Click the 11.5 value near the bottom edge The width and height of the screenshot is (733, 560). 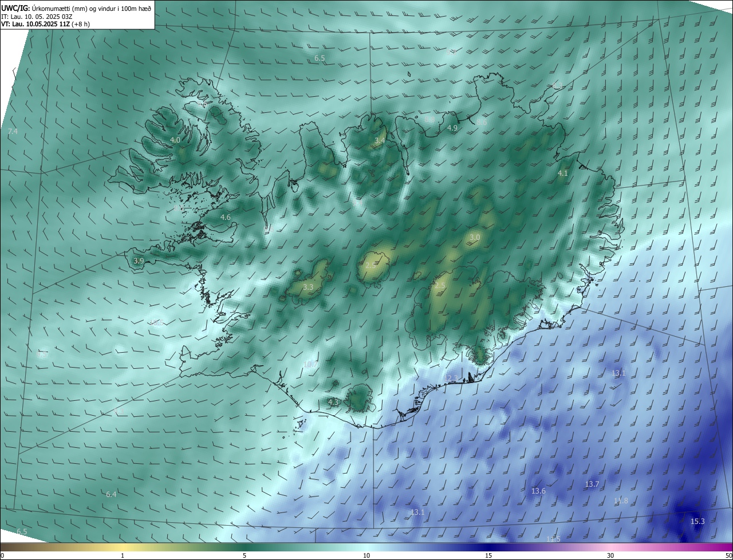coord(553,539)
